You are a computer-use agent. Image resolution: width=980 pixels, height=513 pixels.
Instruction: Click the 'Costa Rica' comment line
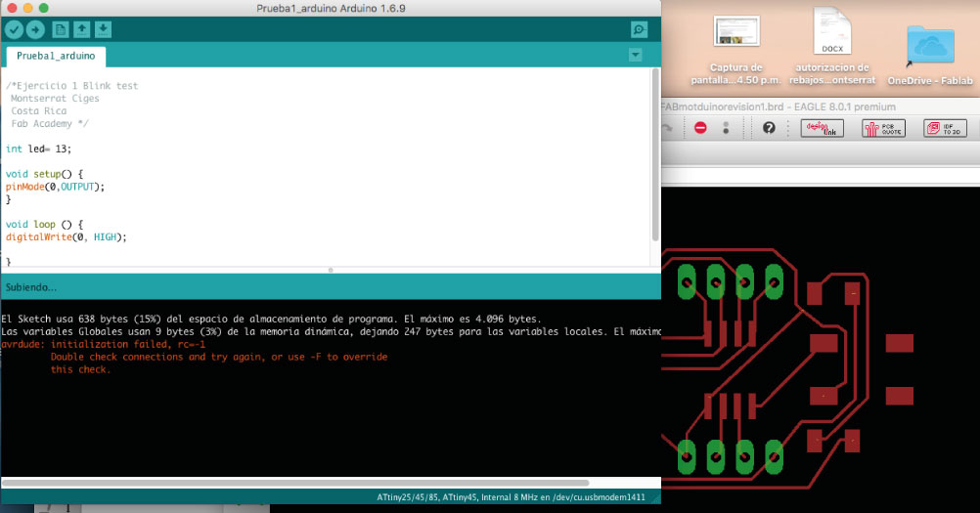(x=39, y=111)
